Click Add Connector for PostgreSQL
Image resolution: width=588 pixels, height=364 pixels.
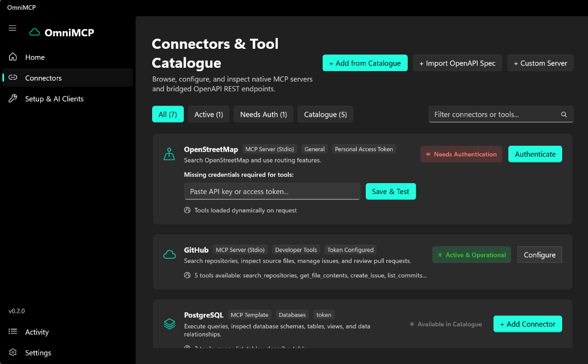coord(528,324)
